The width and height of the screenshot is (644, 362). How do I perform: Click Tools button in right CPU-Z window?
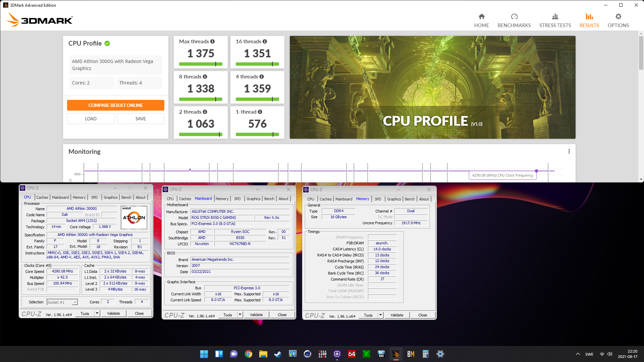pos(368,315)
